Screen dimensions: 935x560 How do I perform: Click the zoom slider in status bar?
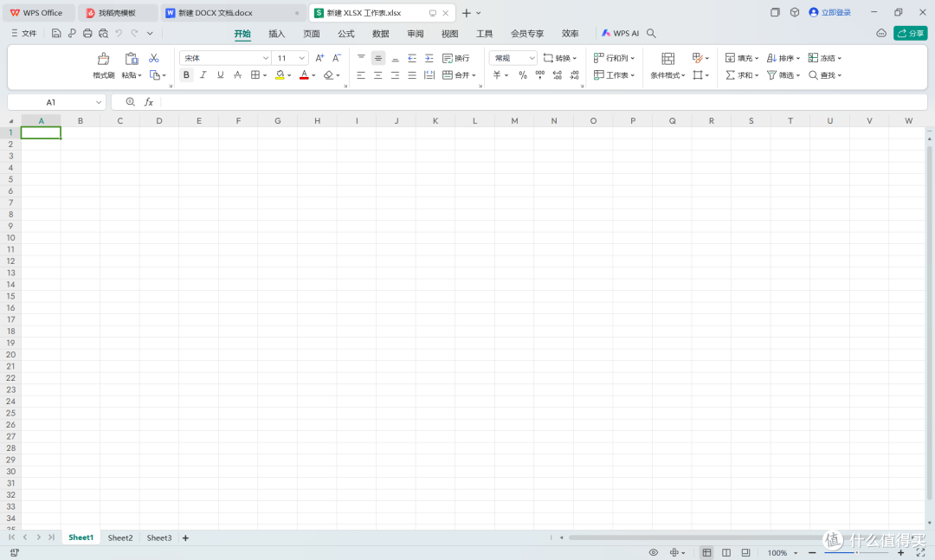click(x=856, y=553)
